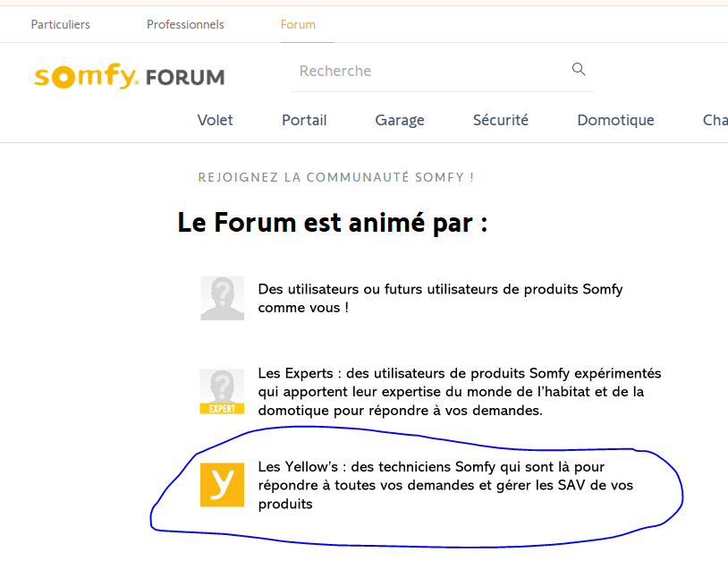
Task: Click the search magnifier icon
Action: point(579,69)
